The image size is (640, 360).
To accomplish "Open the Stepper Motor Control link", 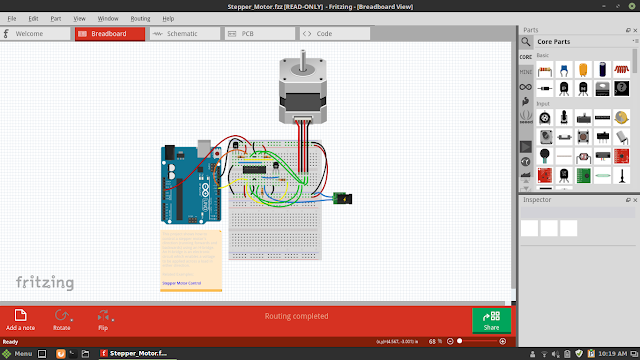I will (182, 283).
